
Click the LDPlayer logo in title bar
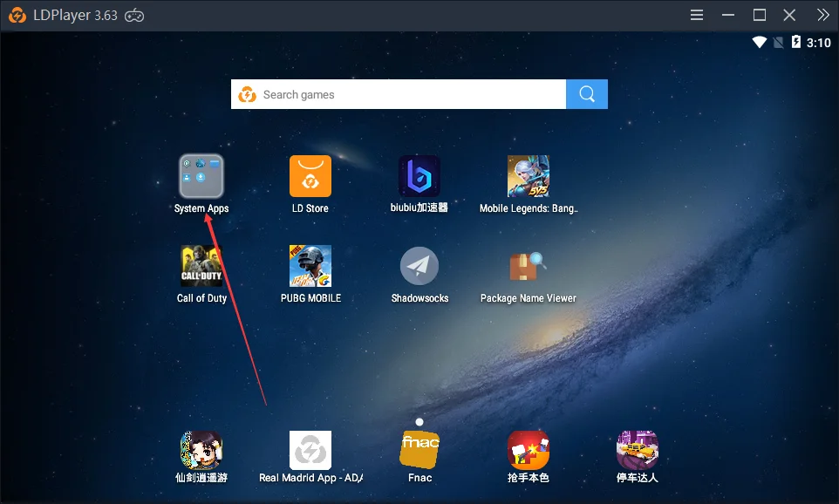point(17,15)
